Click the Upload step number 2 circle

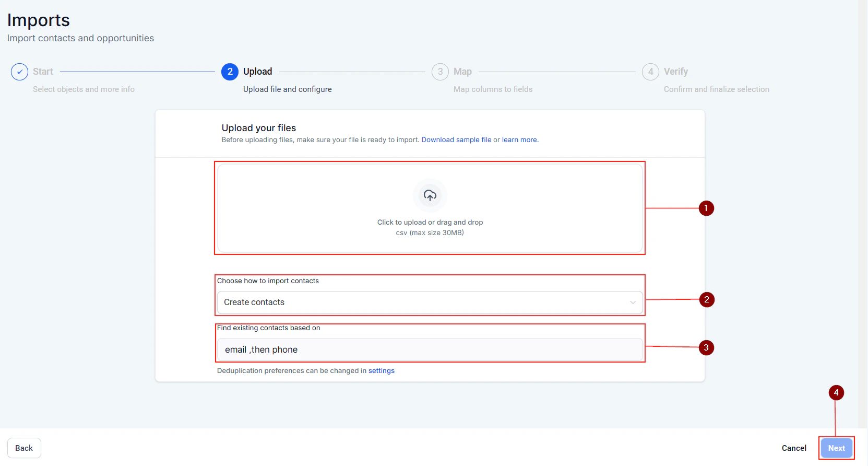pyautogui.click(x=230, y=72)
